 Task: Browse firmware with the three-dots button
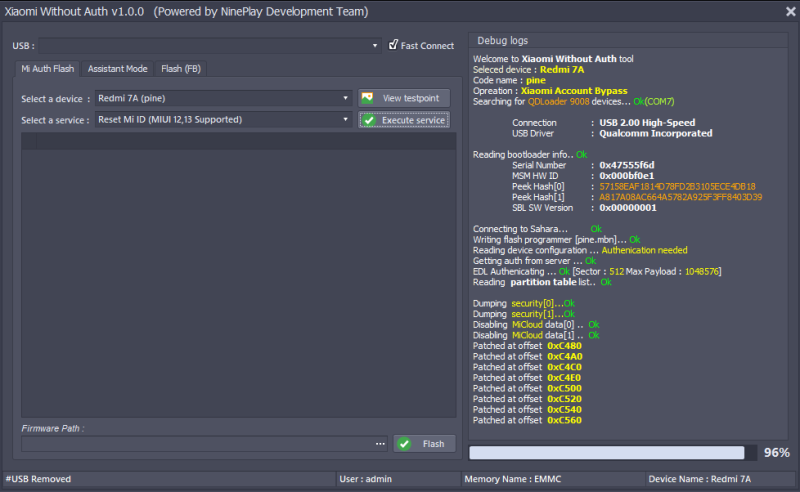tap(380, 444)
